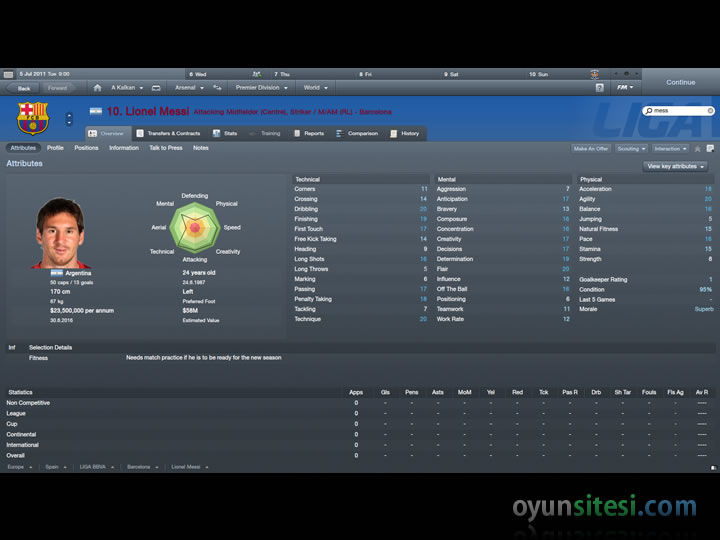
Task: Click the resize icon at bottom-right corner
Action: coord(713,467)
